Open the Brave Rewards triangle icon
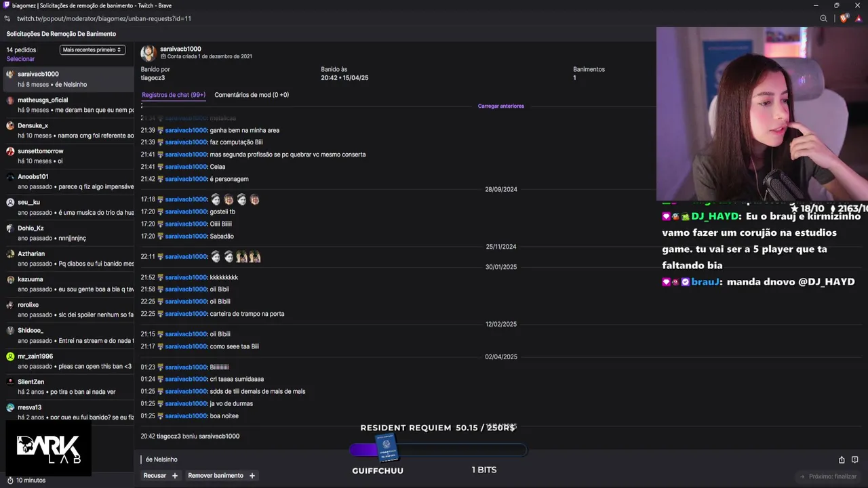The image size is (868, 488). [x=858, y=18]
